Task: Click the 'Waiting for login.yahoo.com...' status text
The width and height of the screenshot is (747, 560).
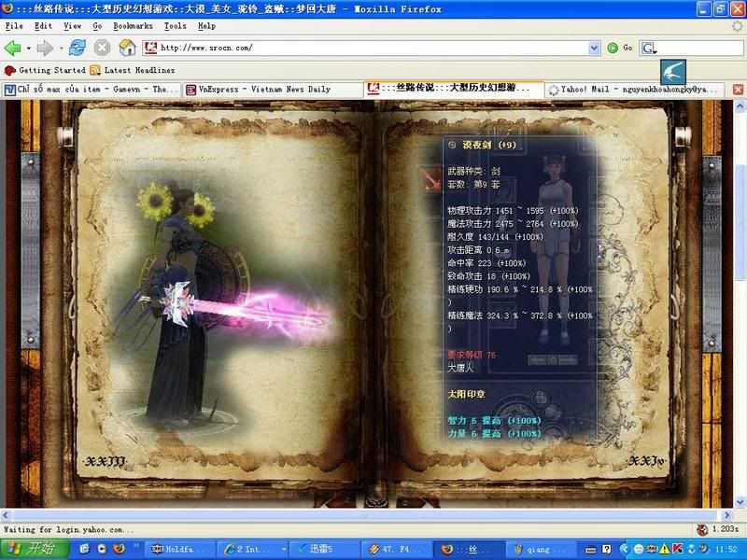Action: point(68,529)
